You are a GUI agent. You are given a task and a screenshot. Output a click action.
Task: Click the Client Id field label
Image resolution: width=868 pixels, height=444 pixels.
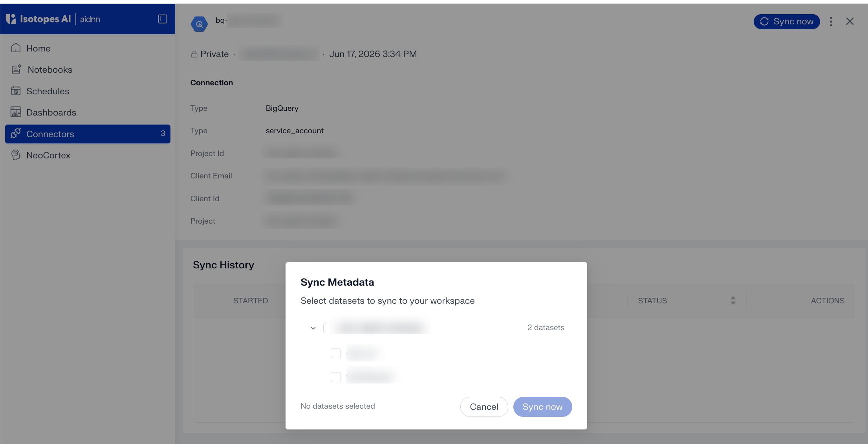(205, 198)
